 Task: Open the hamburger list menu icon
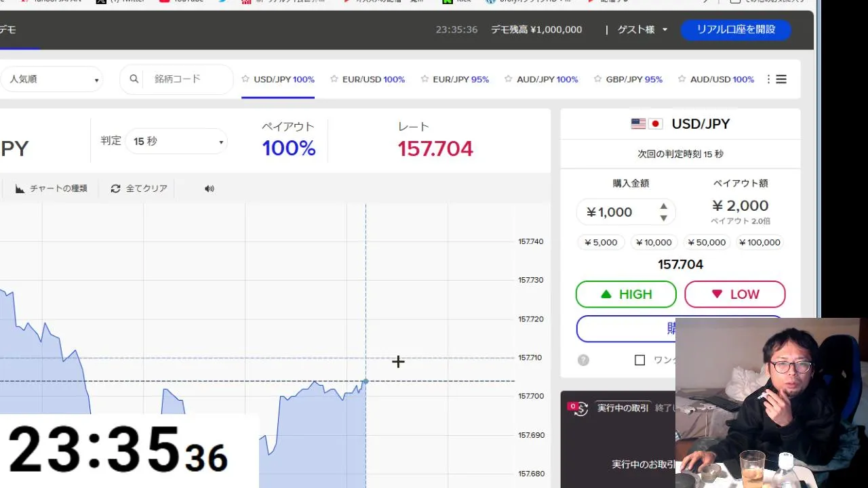pyautogui.click(x=781, y=79)
